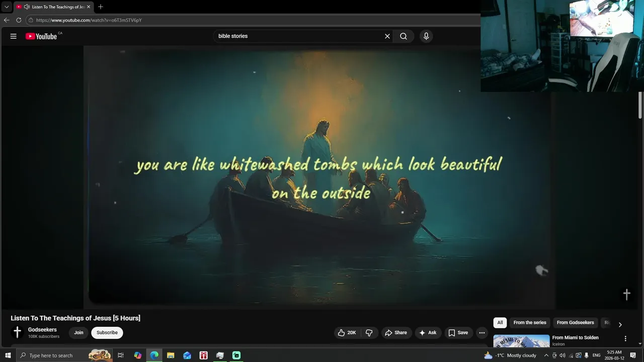Open Task View on the taskbar
The height and width of the screenshot is (362, 644).
(x=121, y=355)
